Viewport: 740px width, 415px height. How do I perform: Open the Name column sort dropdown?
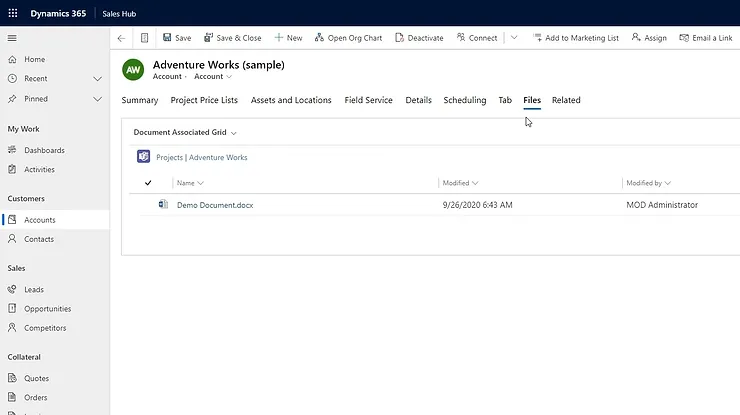200,183
